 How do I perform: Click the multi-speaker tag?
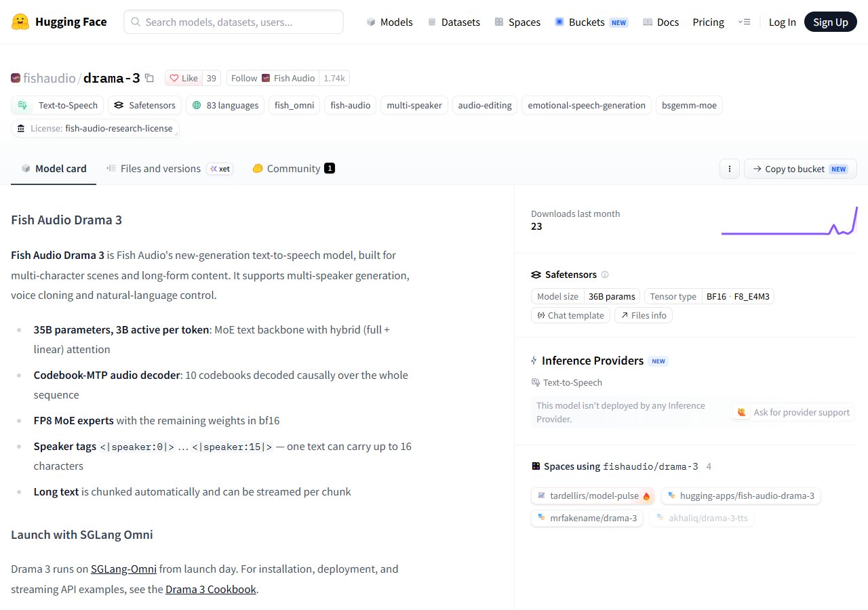(x=414, y=105)
